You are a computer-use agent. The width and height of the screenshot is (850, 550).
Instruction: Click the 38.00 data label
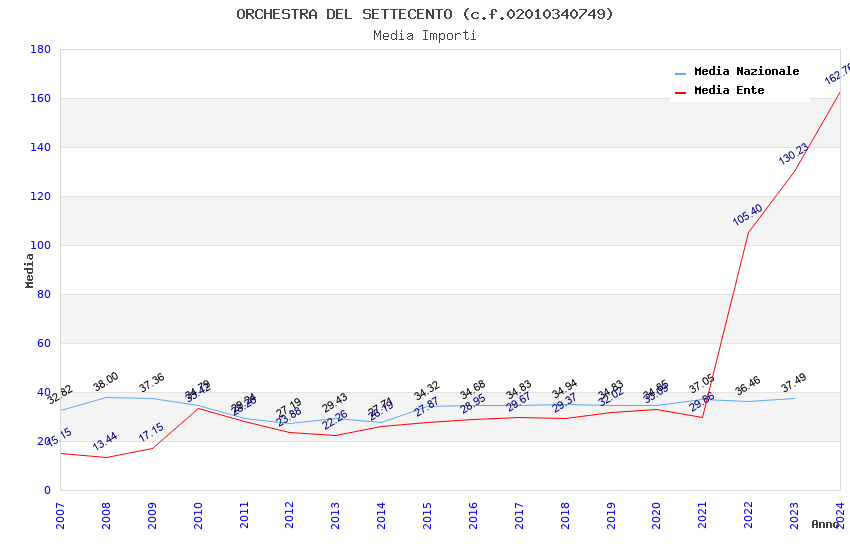(106, 381)
